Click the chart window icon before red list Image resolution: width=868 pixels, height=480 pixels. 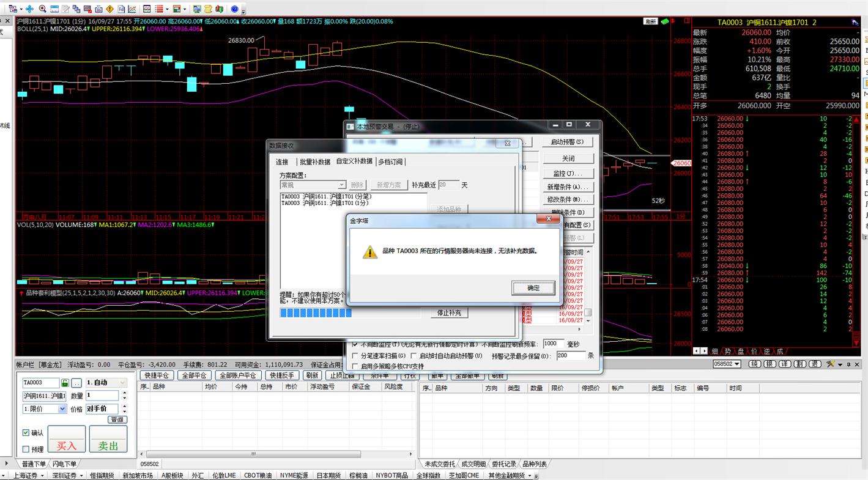[147, 9]
